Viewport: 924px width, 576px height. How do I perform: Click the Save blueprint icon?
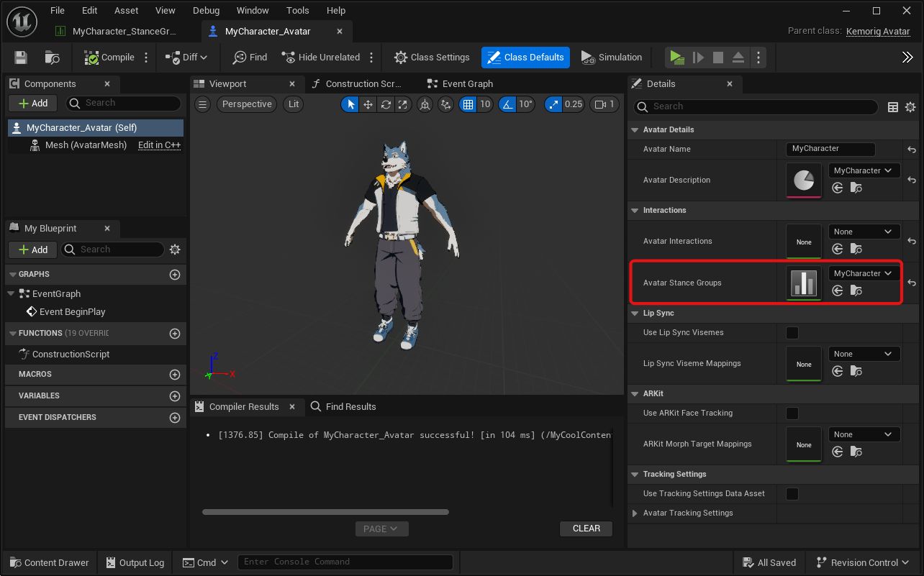[x=21, y=58]
